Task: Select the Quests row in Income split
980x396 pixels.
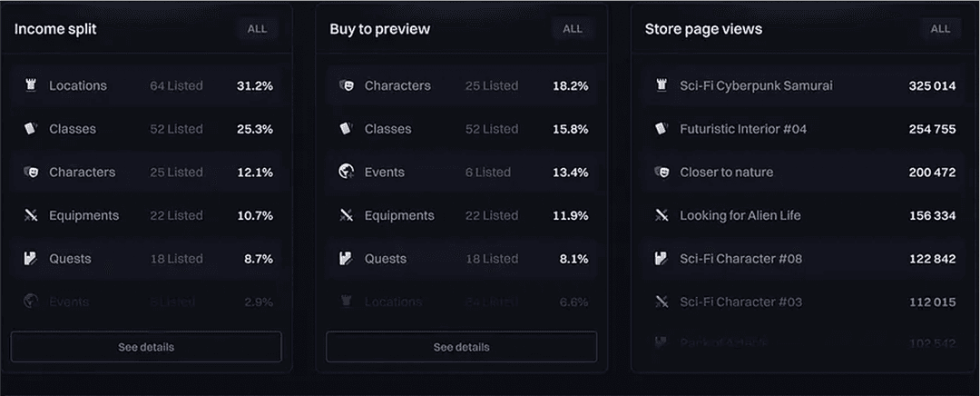Action: tap(146, 258)
